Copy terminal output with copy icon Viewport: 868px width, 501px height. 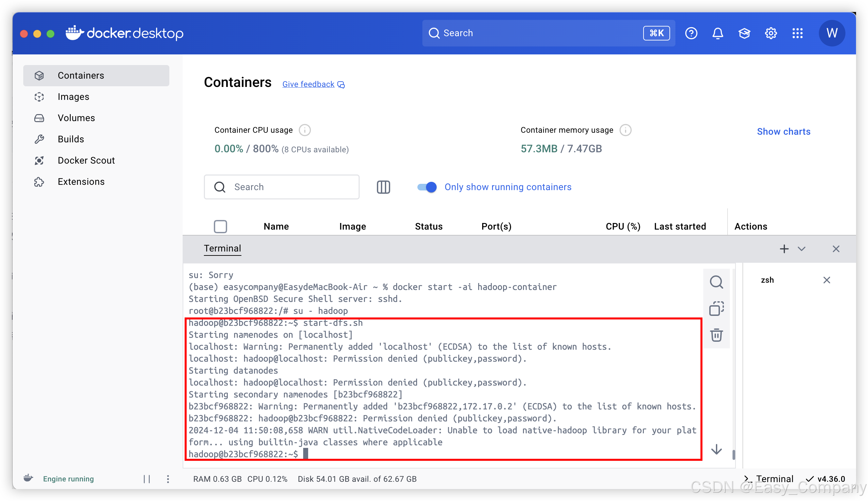(716, 309)
